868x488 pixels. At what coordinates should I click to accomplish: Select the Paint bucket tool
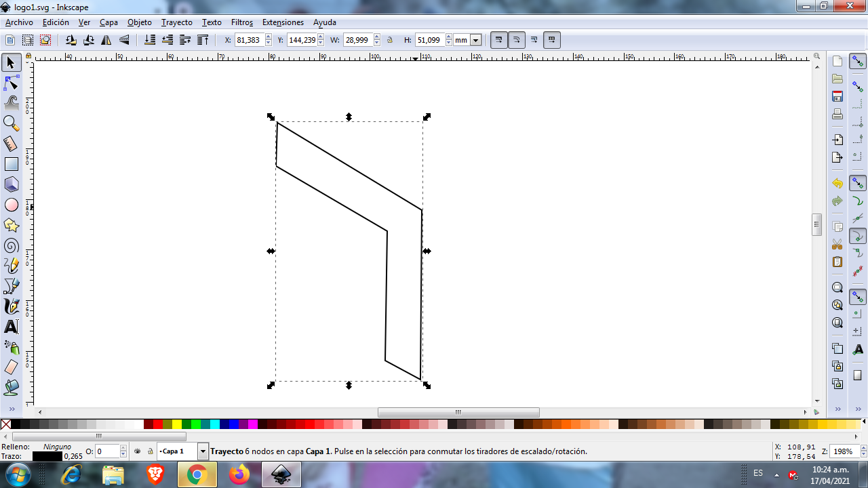point(11,388)
